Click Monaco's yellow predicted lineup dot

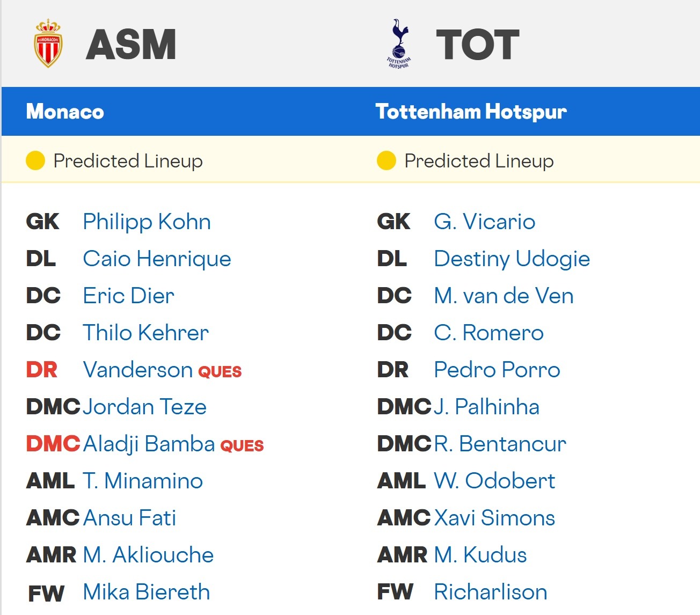point(35,160)
